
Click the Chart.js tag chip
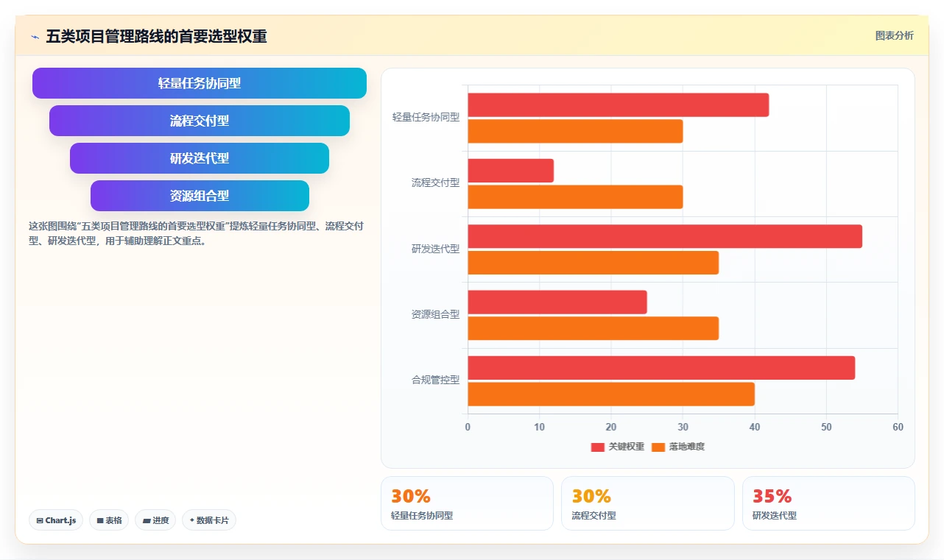tap(57, 520)
